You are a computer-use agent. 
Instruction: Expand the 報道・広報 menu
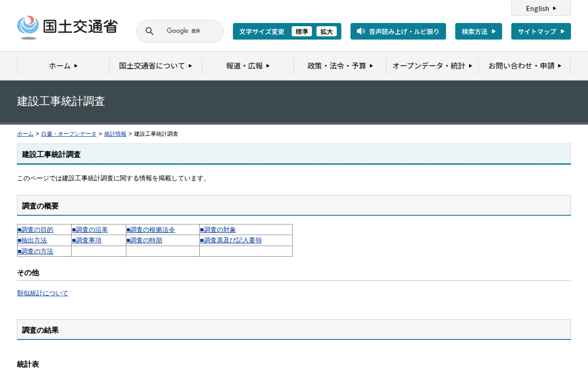click(248, 66)
